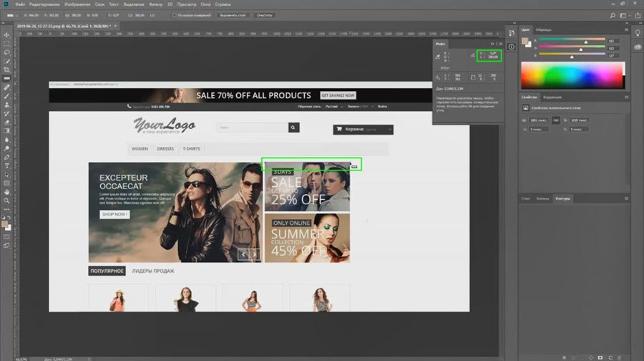Select the Rectangular Marquee tool
644x361 pixels.
click(x=6, y=44)
